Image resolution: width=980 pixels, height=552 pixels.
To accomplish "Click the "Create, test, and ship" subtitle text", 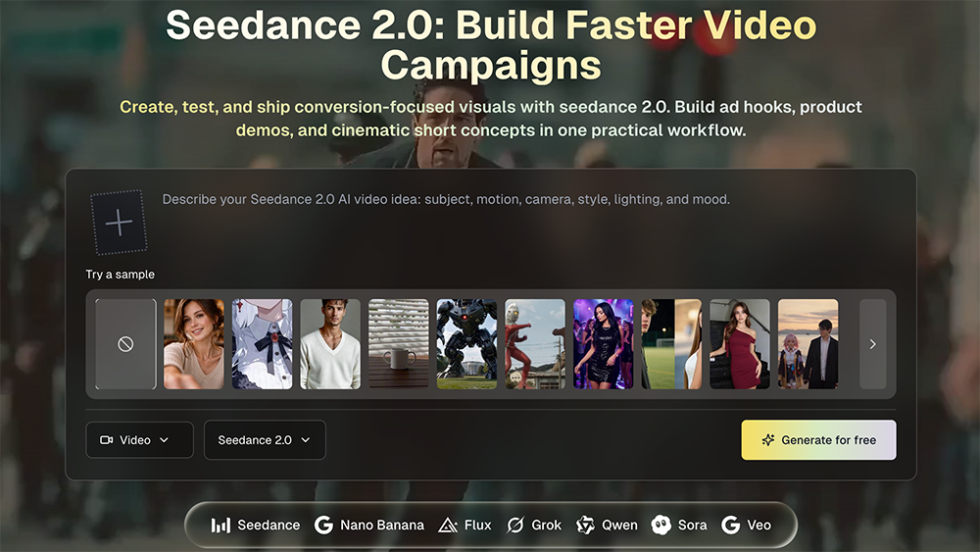I will pyautogui.click(x=491, y=119).
